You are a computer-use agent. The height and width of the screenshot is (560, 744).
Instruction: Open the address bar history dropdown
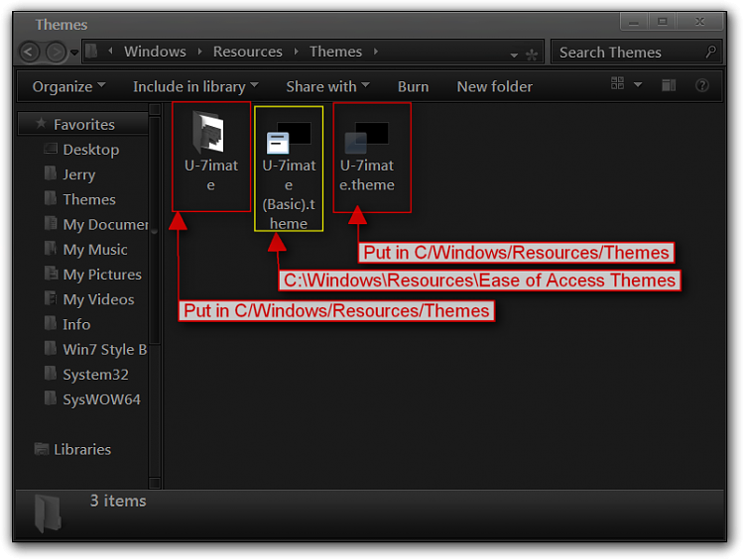pos(514,55)
